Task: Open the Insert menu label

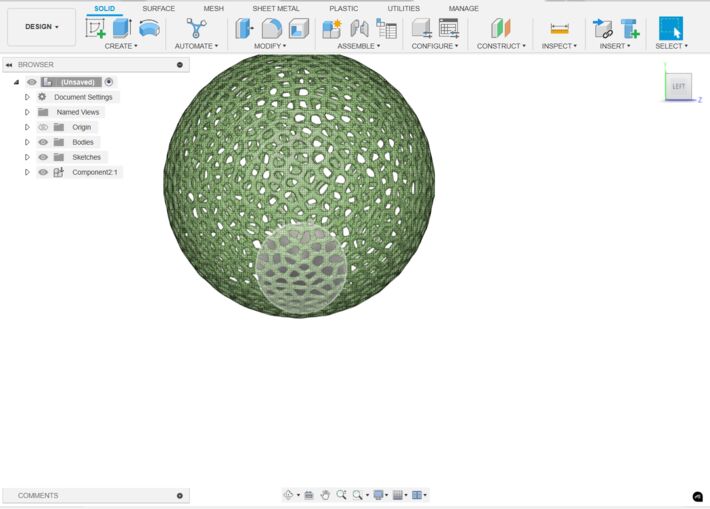Action: click(x=614, y=46)
